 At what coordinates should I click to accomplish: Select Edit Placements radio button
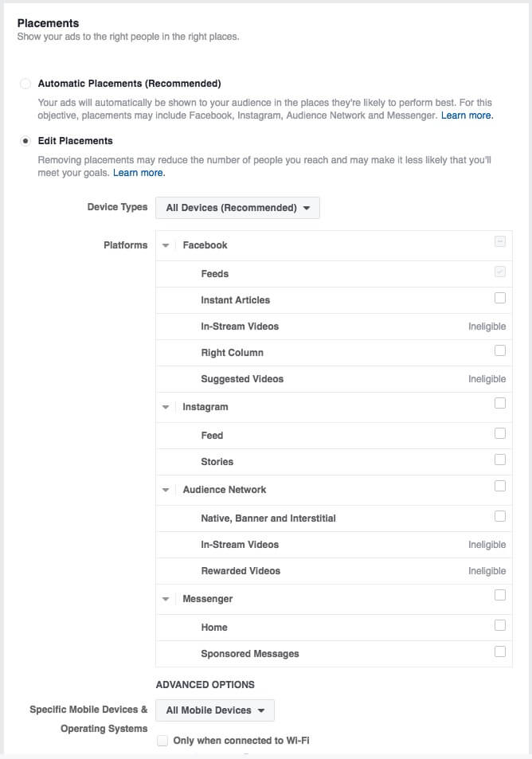pyautogui.click(x=25, y=141)
